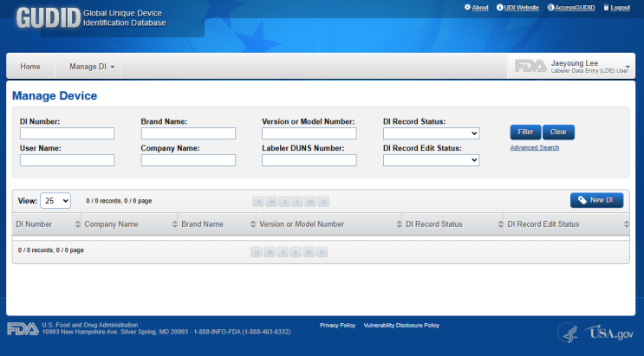
Task: Go to last page in top paginator
Action: coord(323,201)
